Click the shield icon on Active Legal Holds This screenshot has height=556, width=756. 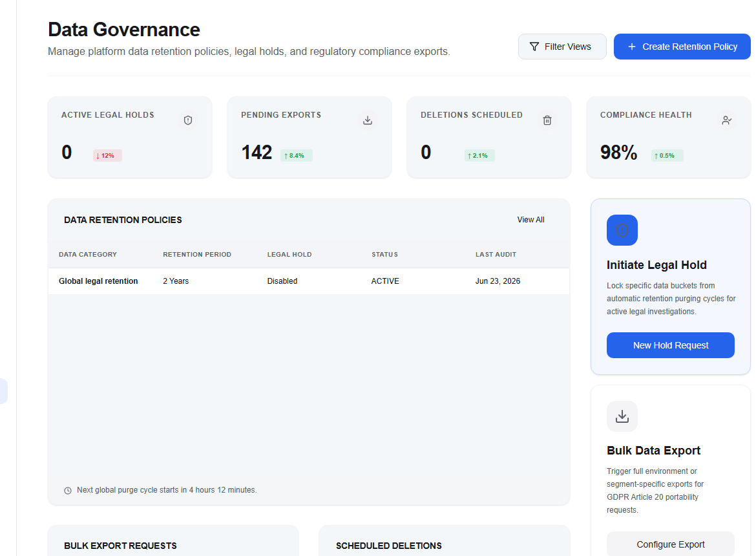tap(188, 120)
